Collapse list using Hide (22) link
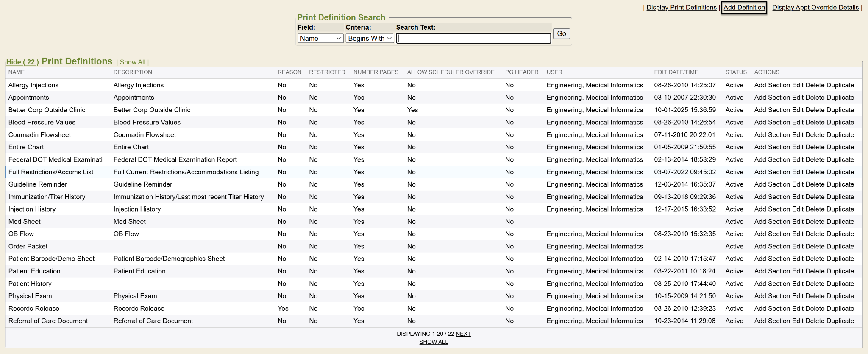This screenshot has width=868, height=354. pos(22,62)
